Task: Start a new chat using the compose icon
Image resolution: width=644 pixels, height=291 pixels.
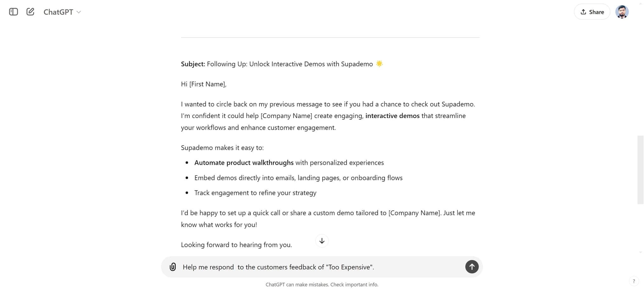Action: [x=30, y=11]
